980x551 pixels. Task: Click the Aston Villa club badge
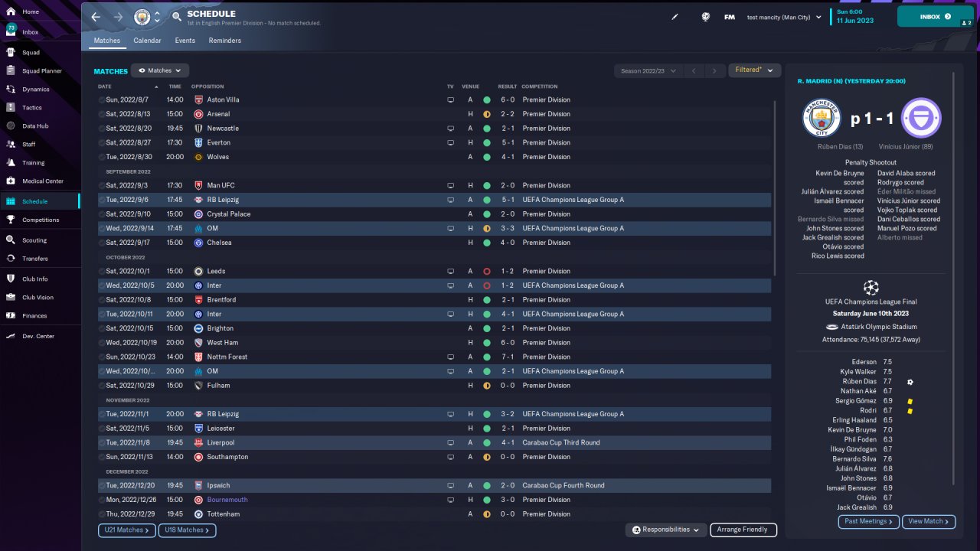coord(198,99)
